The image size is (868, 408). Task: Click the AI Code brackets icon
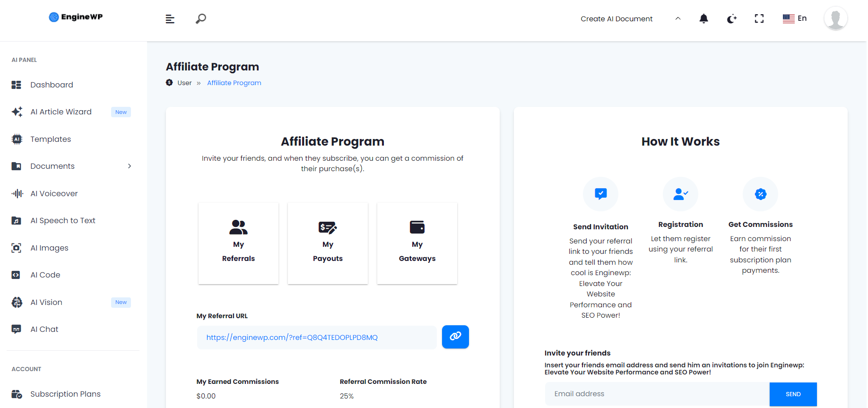(x=16, y=275)
